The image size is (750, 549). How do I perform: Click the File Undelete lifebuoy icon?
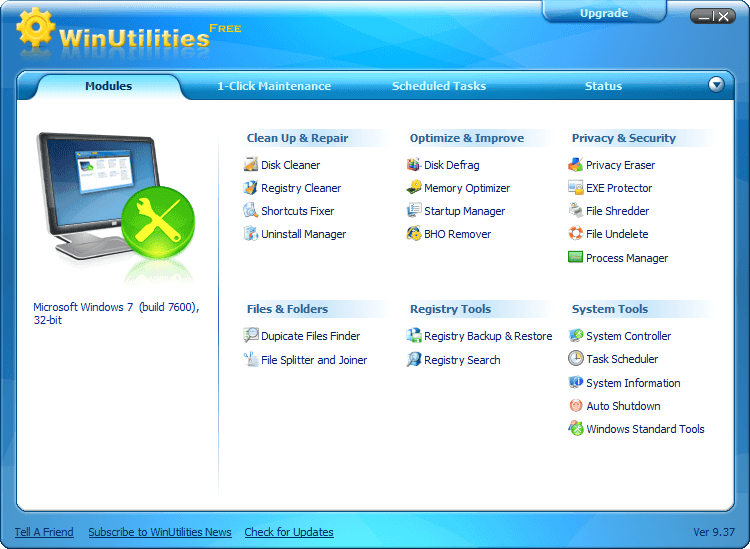tap(576, 234)
